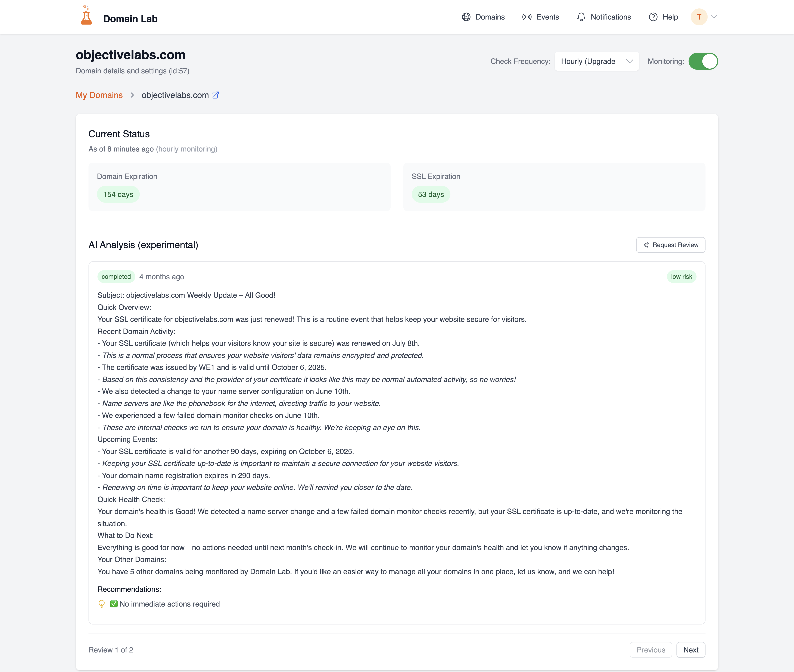794x672 pixels.
Task: Click the Previous review button
Action: 651,650
